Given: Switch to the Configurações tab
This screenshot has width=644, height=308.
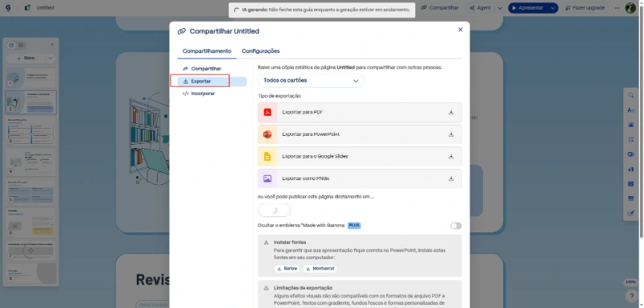Looking at the screenshot, I should point(261,51).
